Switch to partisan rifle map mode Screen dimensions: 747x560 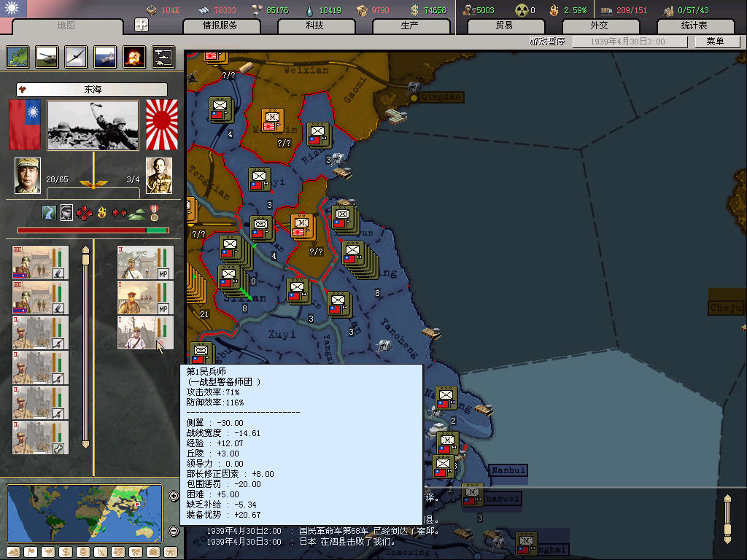pyautogui.click(x=101, y=552)
